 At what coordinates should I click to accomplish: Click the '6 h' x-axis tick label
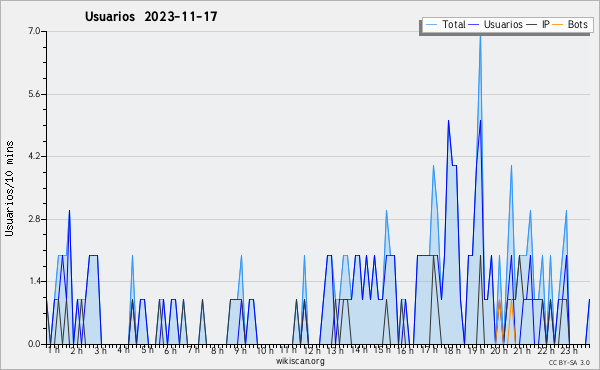click(170, 350)
